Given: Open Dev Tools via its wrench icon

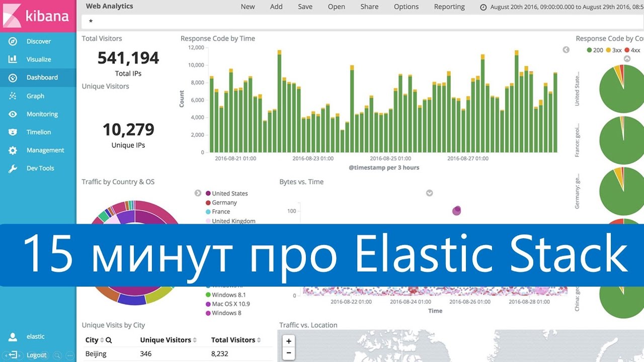Looking at the screenshot, I should (x=13, y=168).
